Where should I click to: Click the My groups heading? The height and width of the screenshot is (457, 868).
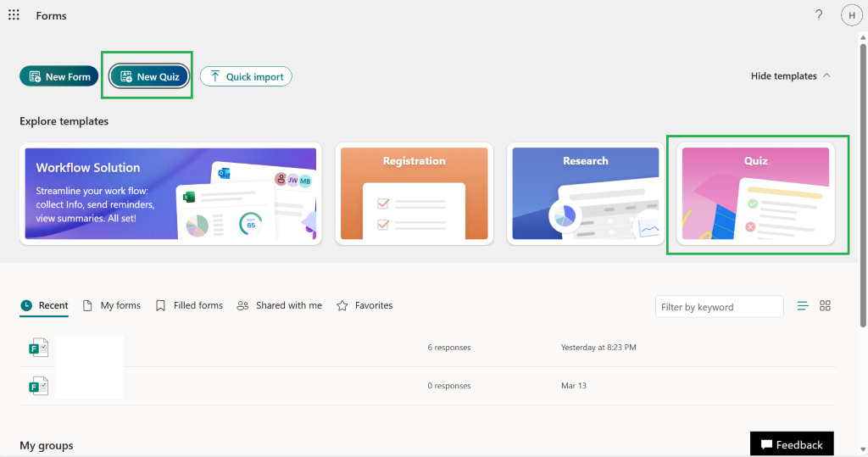click(47, 445)
